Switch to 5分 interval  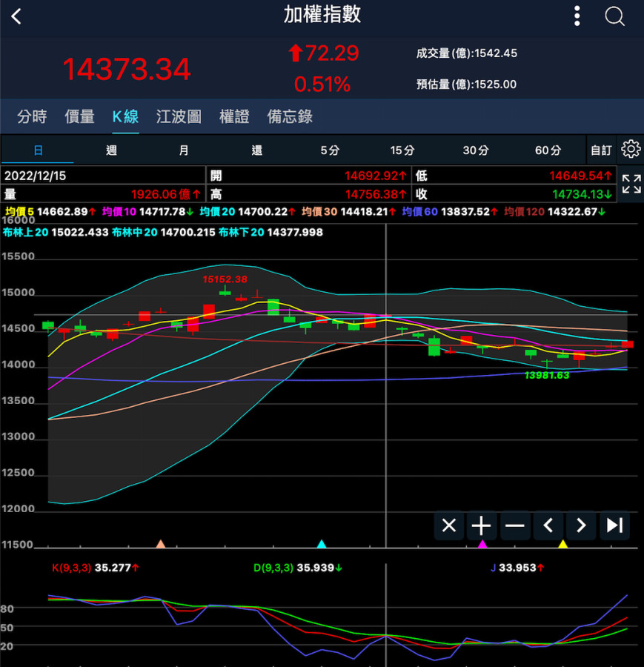point(330,150)
